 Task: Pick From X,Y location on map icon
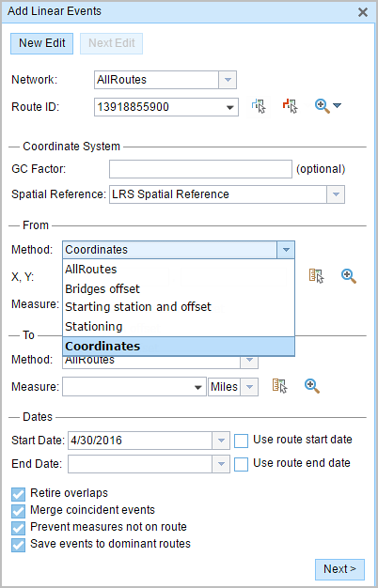(x=316, y=276)
